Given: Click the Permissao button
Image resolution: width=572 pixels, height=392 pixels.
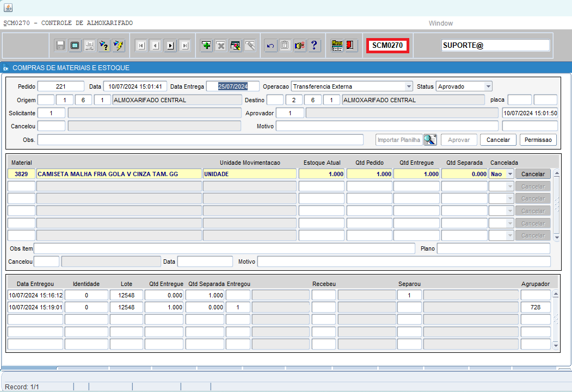Looking at the screenshot, I should pos(538,140).
